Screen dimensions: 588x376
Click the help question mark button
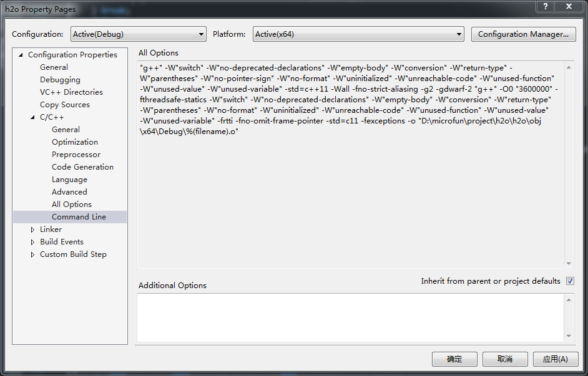[546, 6]
